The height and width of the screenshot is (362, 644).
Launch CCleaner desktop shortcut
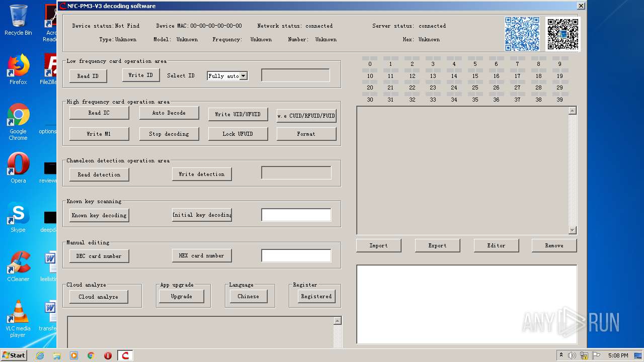tap(18, 266)
